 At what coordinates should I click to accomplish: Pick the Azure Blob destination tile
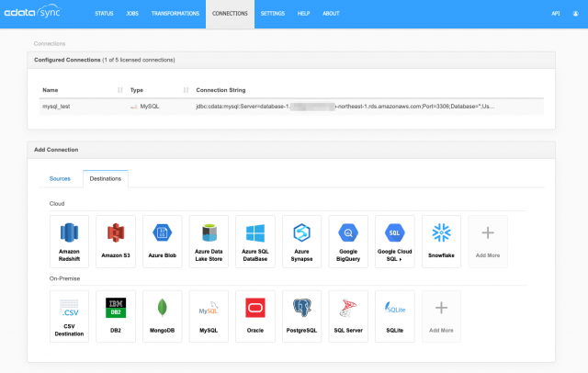[x=162, y=242]
